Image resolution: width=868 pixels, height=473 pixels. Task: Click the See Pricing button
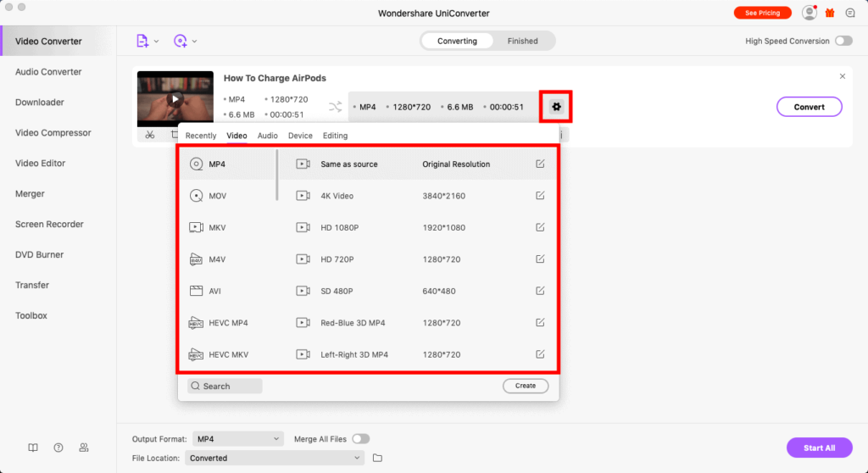pyautogui.click(x=762, y=13)
